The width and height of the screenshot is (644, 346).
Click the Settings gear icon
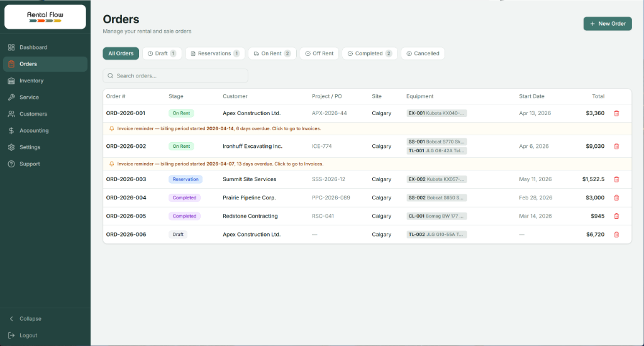coord(11,147)
